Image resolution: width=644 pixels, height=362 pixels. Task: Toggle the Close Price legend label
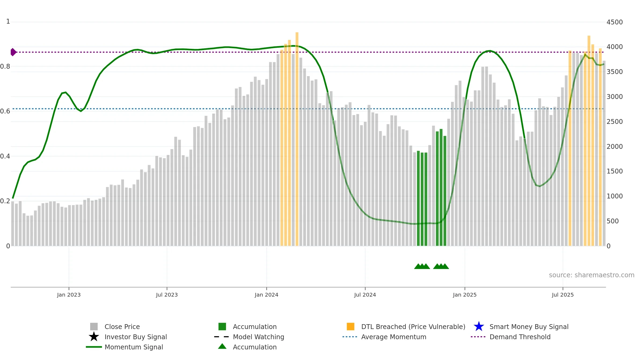pos(122,327)
